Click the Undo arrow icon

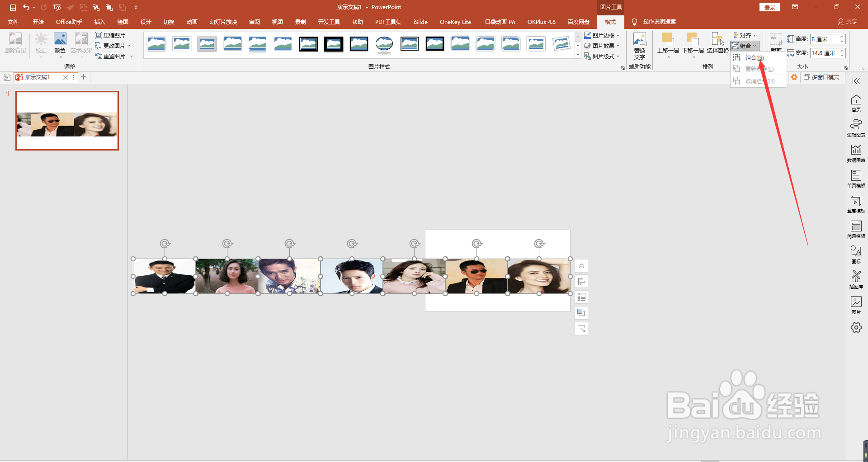point(26,7)
